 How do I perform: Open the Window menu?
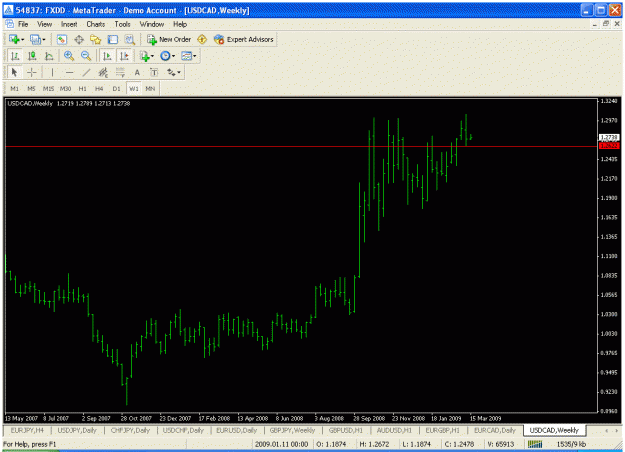coord(151,24)
